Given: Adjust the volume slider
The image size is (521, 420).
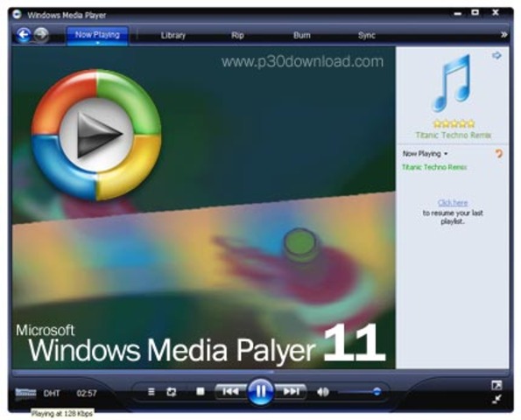Looking at the screenshot, I should click(360, 392).
